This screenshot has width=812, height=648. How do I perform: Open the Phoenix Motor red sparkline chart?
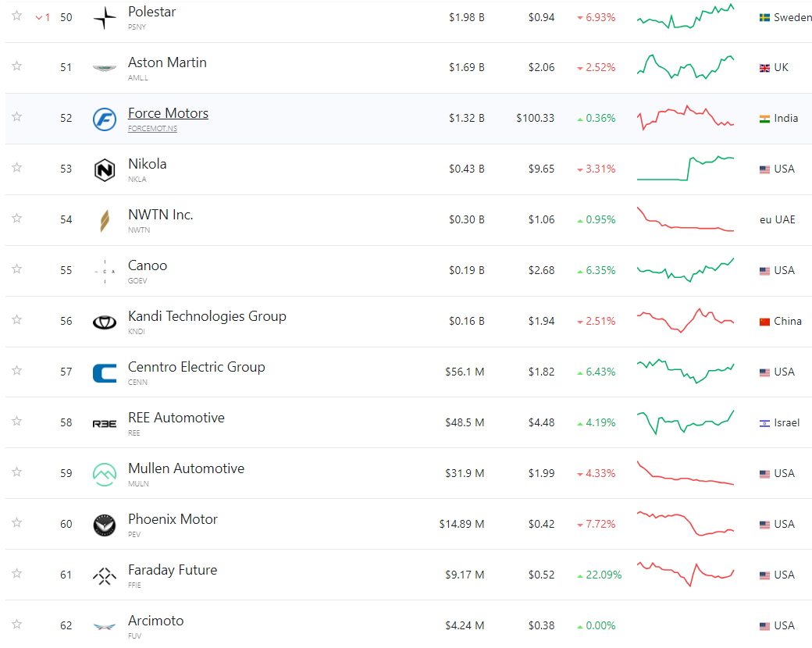point(686,524)
